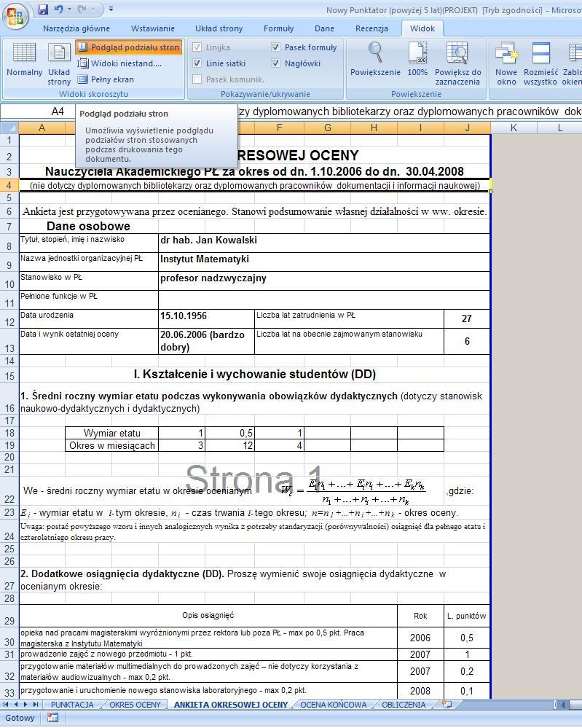This screenshot has width=582, height=728.
Task: Click cell containing Instytut Matematyki
Action: 324,262
